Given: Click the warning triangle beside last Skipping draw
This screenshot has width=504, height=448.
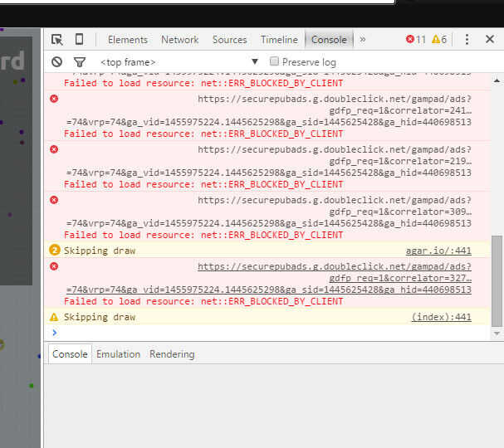Looking at the screenshot, I should click(x=54, y=317).
